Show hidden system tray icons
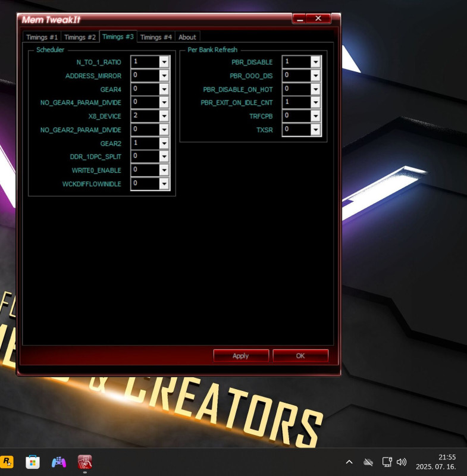The height and width of the screenshot is (476, 467). click(349, 462)
